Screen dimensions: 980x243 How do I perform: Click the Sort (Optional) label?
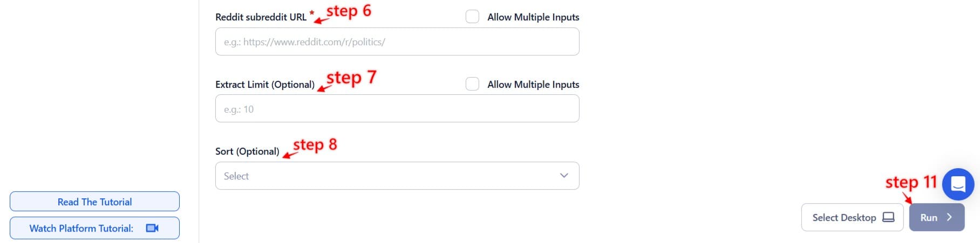point(247,151)
